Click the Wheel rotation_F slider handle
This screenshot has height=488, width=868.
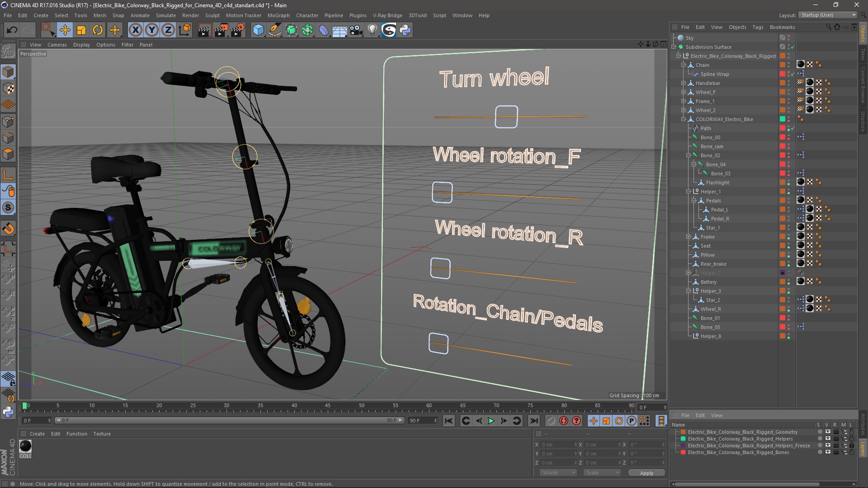pos(442,192)
